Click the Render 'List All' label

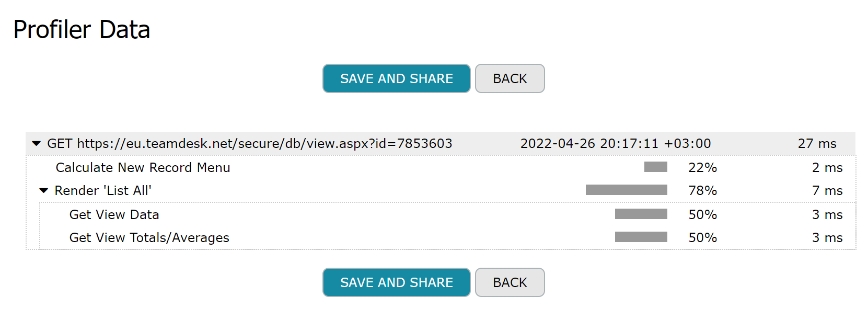103,191
